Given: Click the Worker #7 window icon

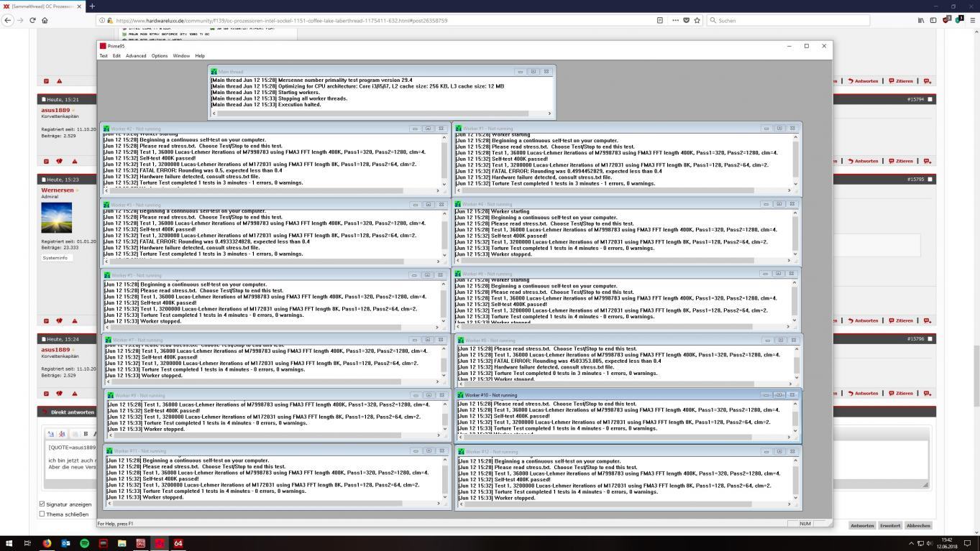Looking at the screenshot, I should [109, 340].
